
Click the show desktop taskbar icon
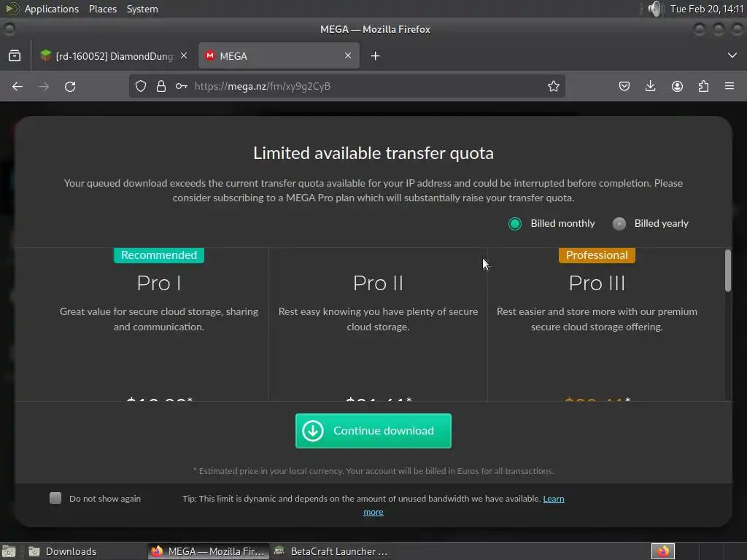tap(9, 551)
